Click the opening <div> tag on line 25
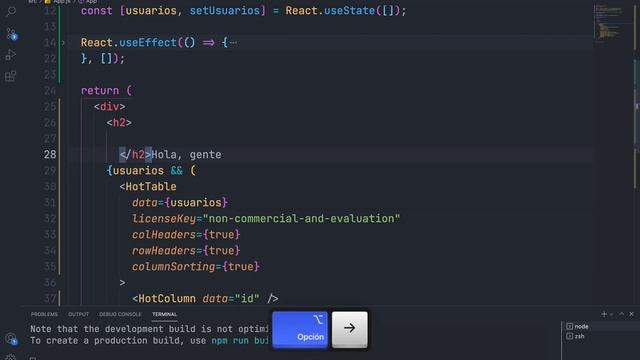 tap(109, 107)
